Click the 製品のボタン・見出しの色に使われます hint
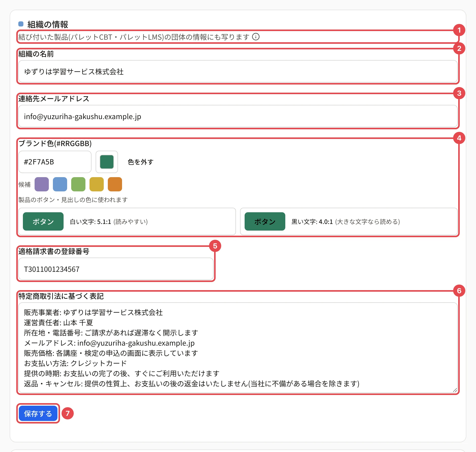Image resolution: width=476 pixels, height=452 pixels. (x=73, y=200)
